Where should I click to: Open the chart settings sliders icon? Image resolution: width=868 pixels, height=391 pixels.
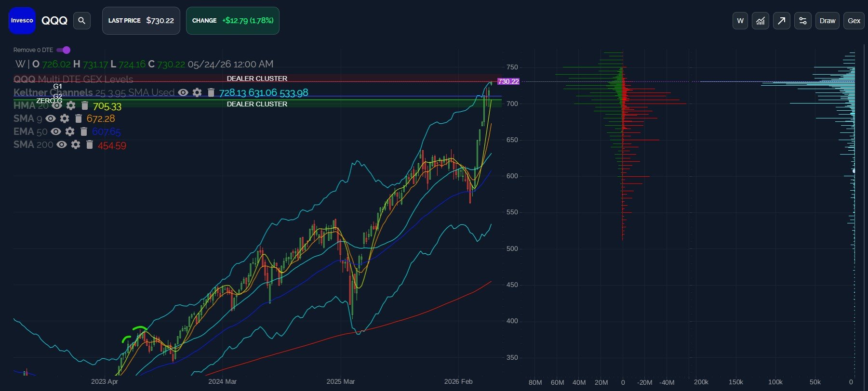point(803,21)
